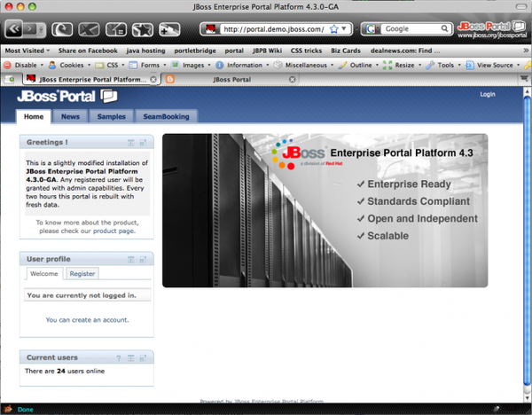Open the Forms developer menu

148,65
